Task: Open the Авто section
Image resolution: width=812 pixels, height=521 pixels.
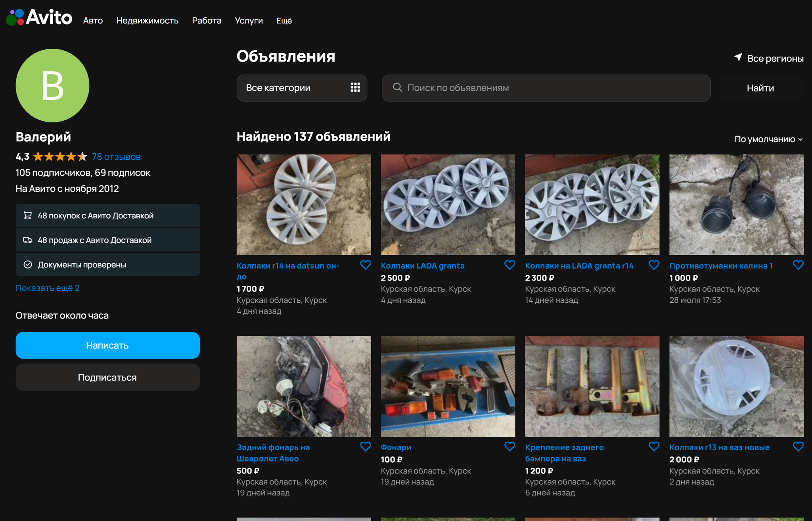Action: pos(93,21)
